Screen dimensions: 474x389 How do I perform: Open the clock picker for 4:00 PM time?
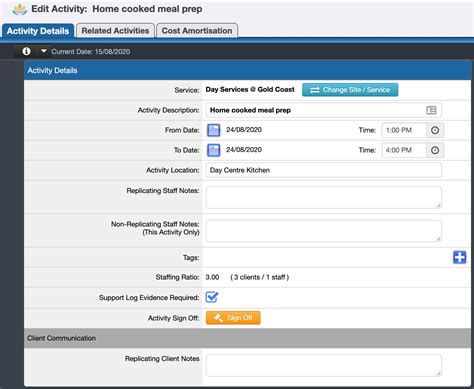coord(435,150)
